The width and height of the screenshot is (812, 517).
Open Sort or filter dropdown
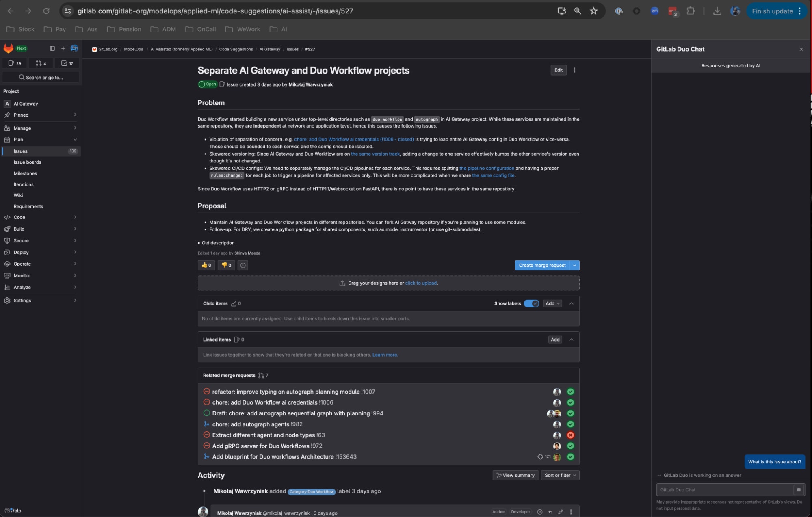tap(560, 475)
